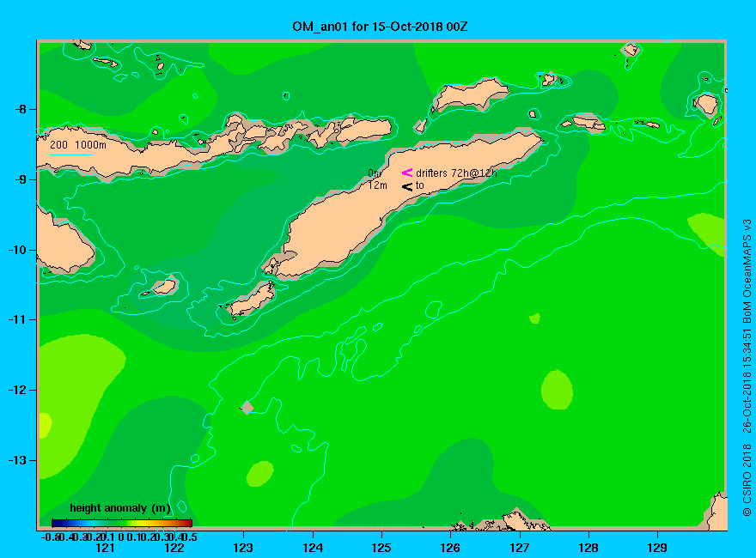Click the 'height anomaly (m)' legend label

pyautogui.click(x=120, y=508)
